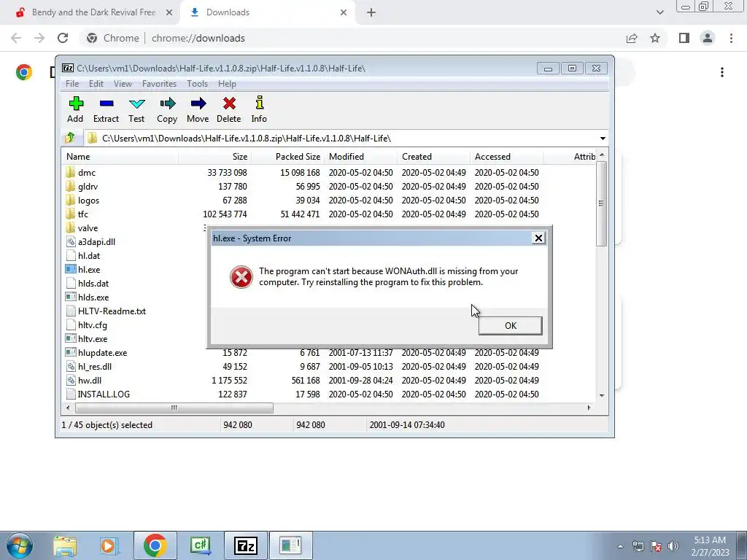Click the Move toolbar icon
The height and width of the screenshot is (560, 747).
[x=198, y=110]
